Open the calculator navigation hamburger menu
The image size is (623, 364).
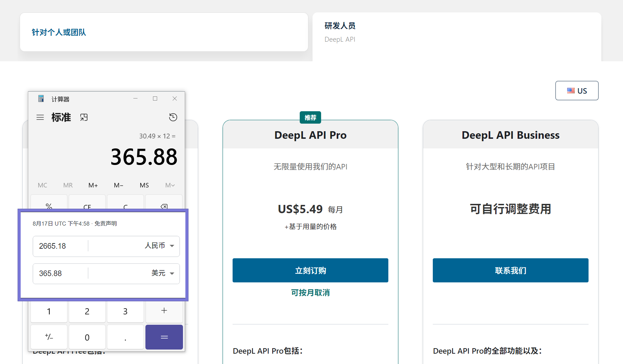click(40, 117)
